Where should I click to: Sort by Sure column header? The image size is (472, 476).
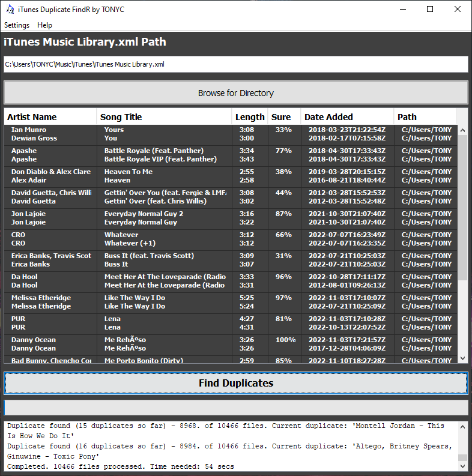click(284, 117)
